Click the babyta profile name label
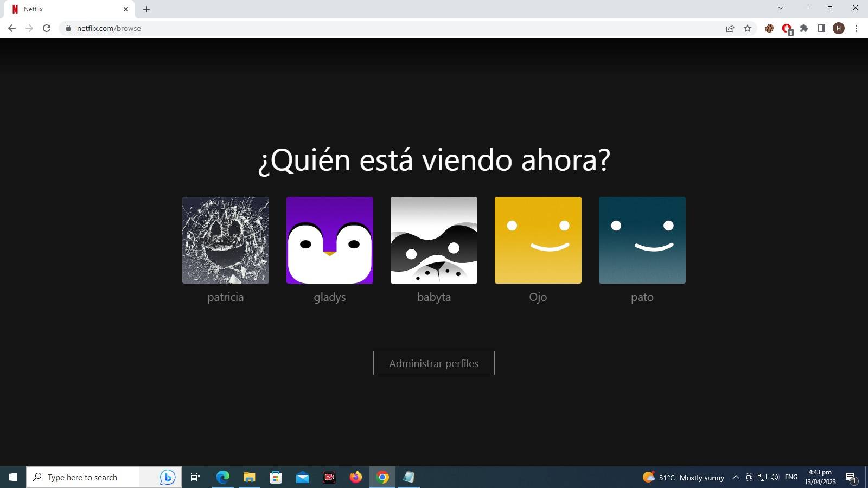 point(434,297)
